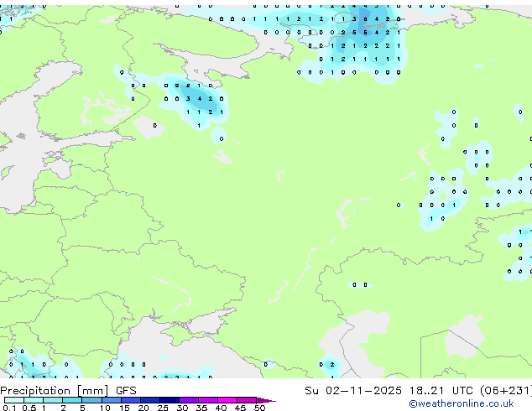Click the '10' legend label
532x411 pixels.
[105, 408]
